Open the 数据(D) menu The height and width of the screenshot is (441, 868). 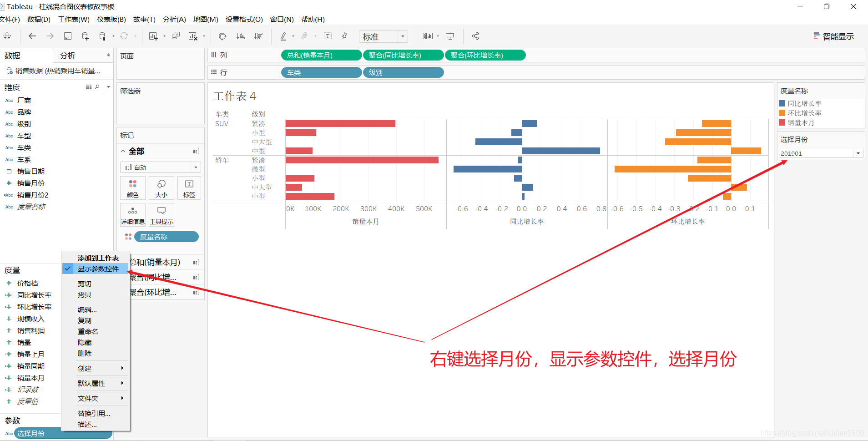tap(39, 19)
